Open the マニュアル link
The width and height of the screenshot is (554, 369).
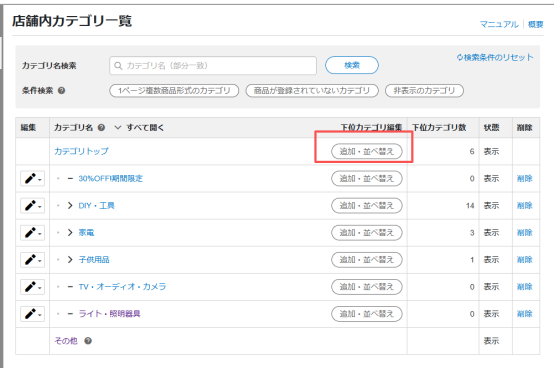[499, 24]
